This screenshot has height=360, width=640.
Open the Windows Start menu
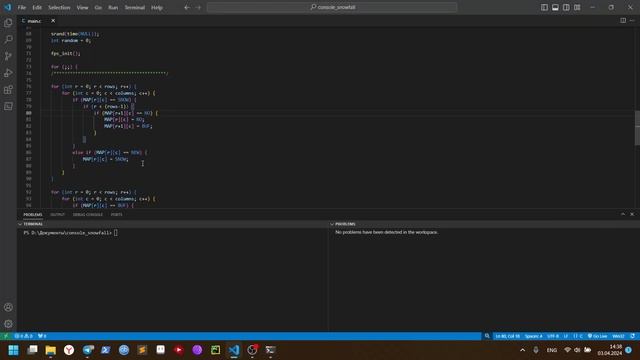tap(13, 350)
